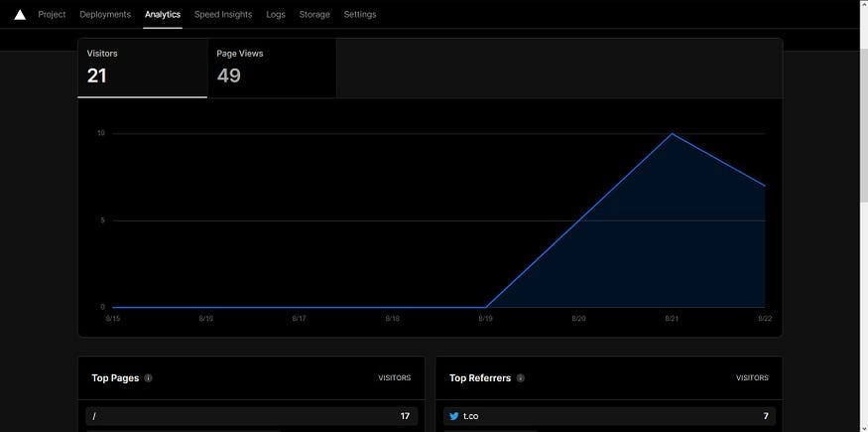Select the Analytics tab
This screenshot has width=868, height=432.
tap(163, 14)
